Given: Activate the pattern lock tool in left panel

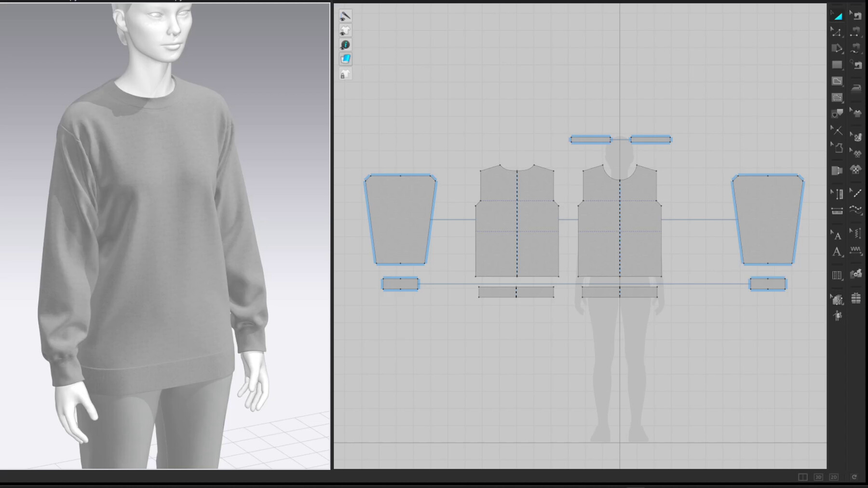Looking at the screenshot, I should coord(345,74).
